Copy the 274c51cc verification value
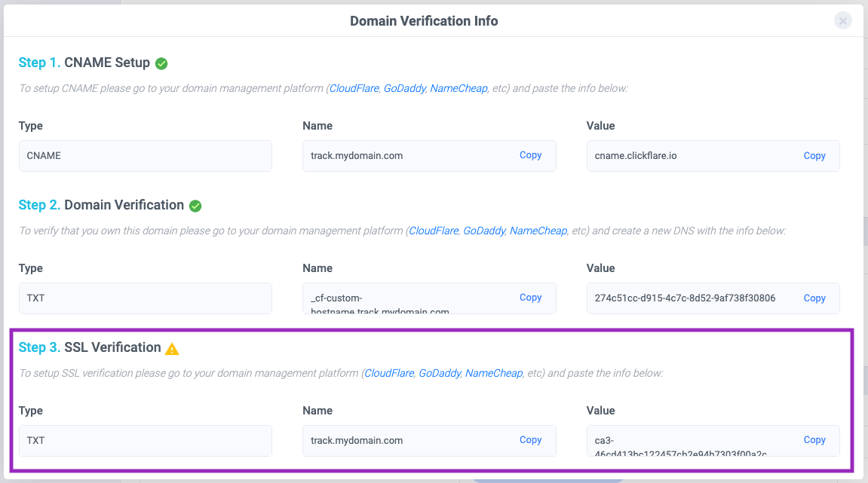 [814, 298]
